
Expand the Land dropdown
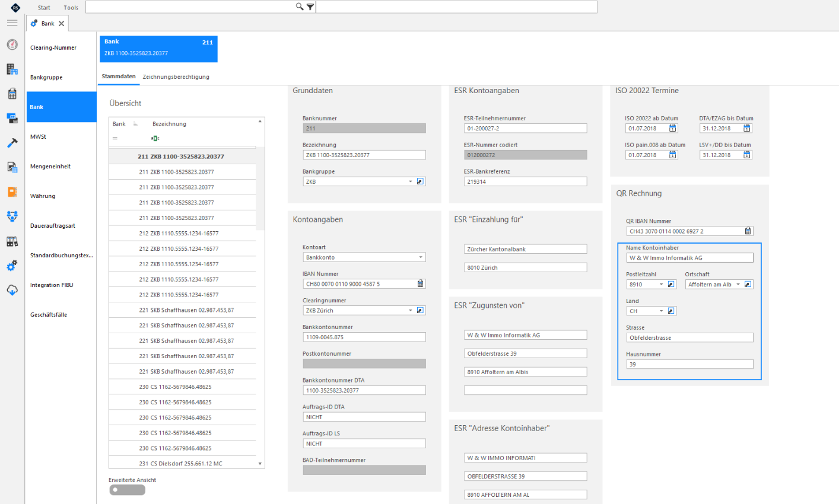pyautogui.click(x=662, y=311)
